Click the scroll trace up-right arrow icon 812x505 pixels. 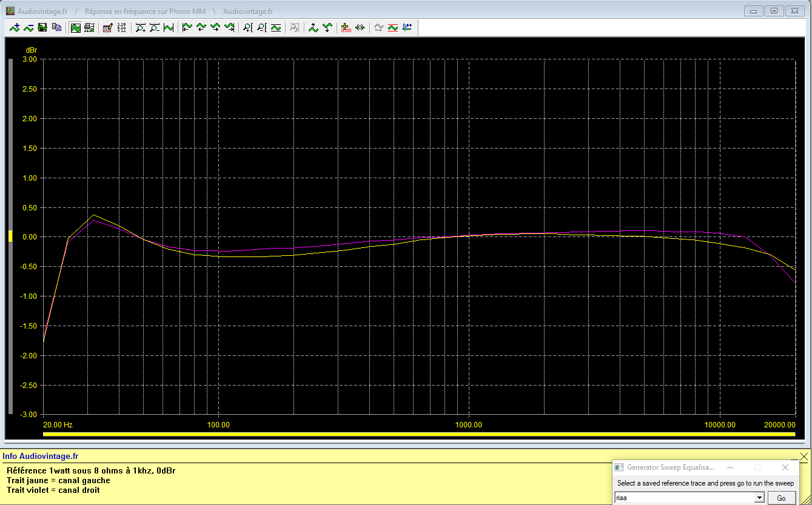pyautogui.click(x=215, y=27)
